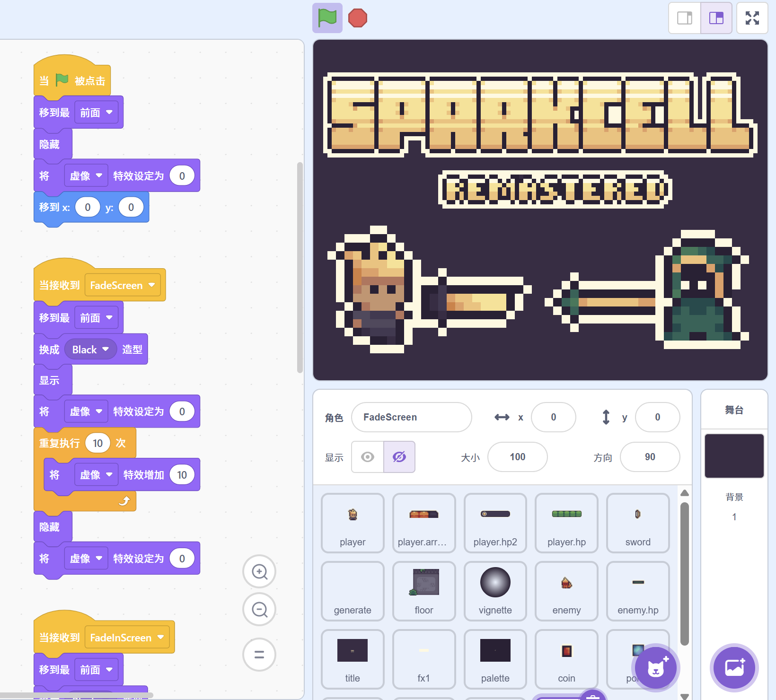Click the 舞台 stage panel header
The width and height of the screenshot is (776, 700).
pos(734,410)
